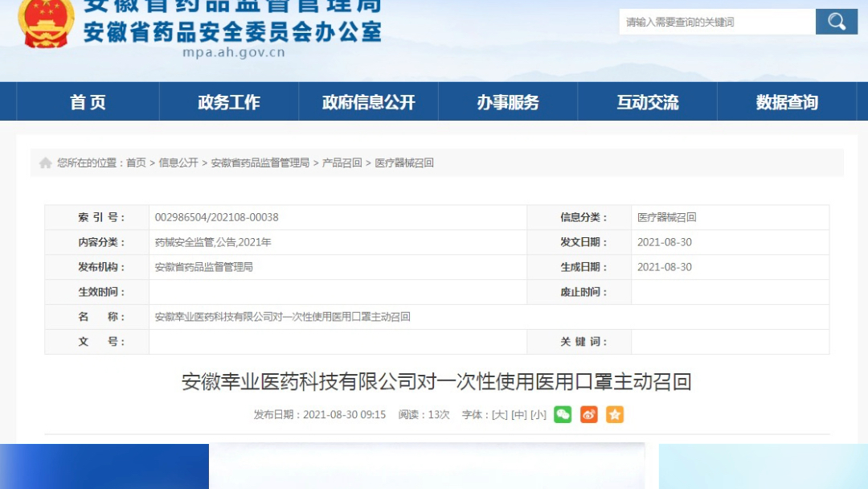Select 数据查询 in the navigation bar
This screenshot has width=868, height=489.
click(x=786, y=102)
